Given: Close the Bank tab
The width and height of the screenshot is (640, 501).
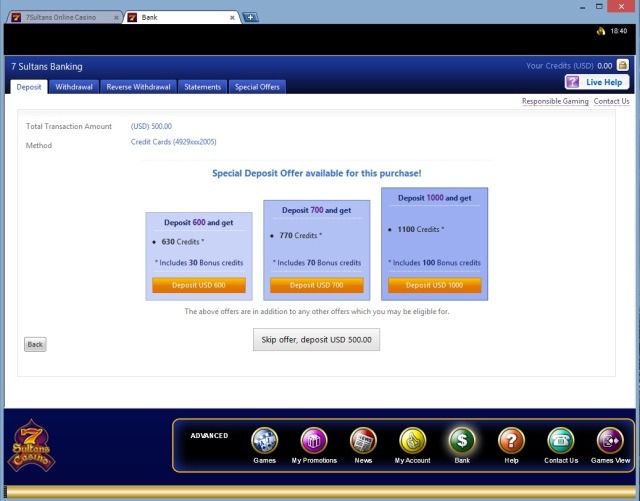Looking at the screenshot, I should click(232, 18).
